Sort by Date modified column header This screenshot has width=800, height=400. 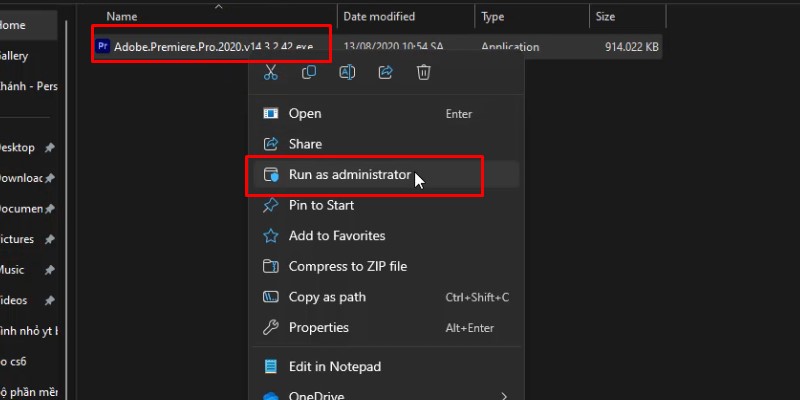click(x=381, y=17)
